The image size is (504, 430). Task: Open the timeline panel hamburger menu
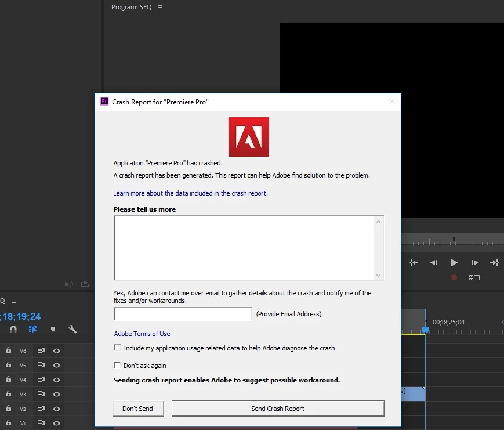coord(14,301)
